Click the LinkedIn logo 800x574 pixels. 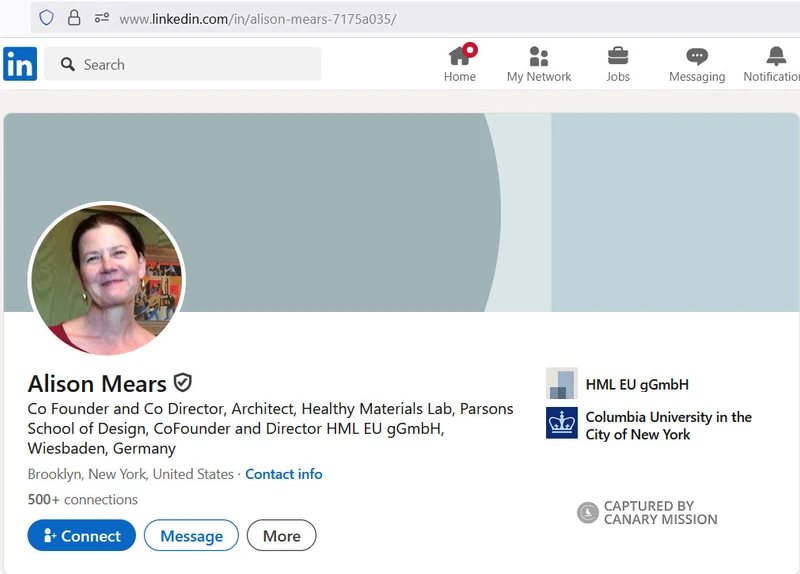tap(20, 64)
